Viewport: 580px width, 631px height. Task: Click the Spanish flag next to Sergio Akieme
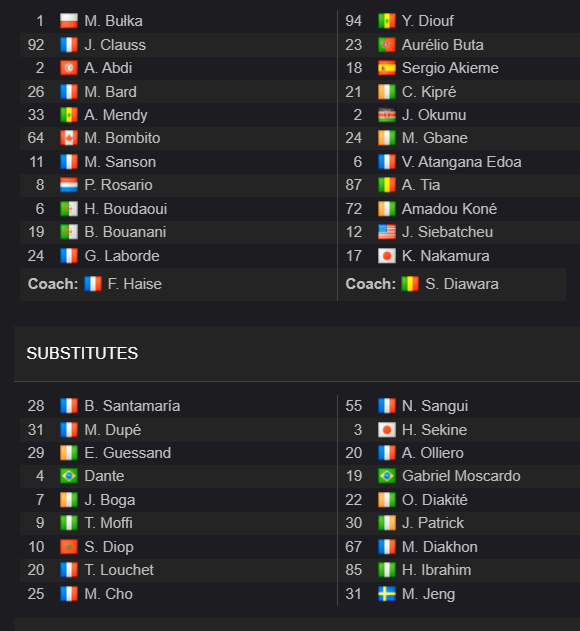coord(387,68)
